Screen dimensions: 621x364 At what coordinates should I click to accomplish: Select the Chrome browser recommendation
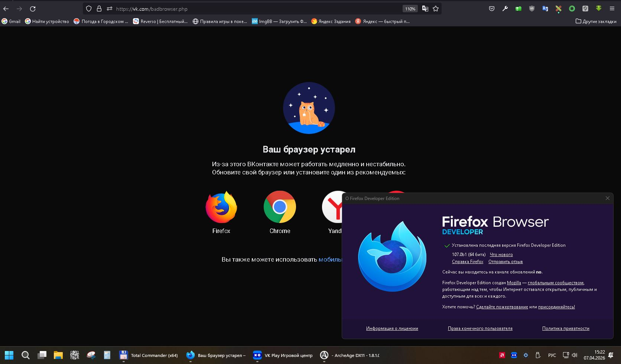[280, 213]
